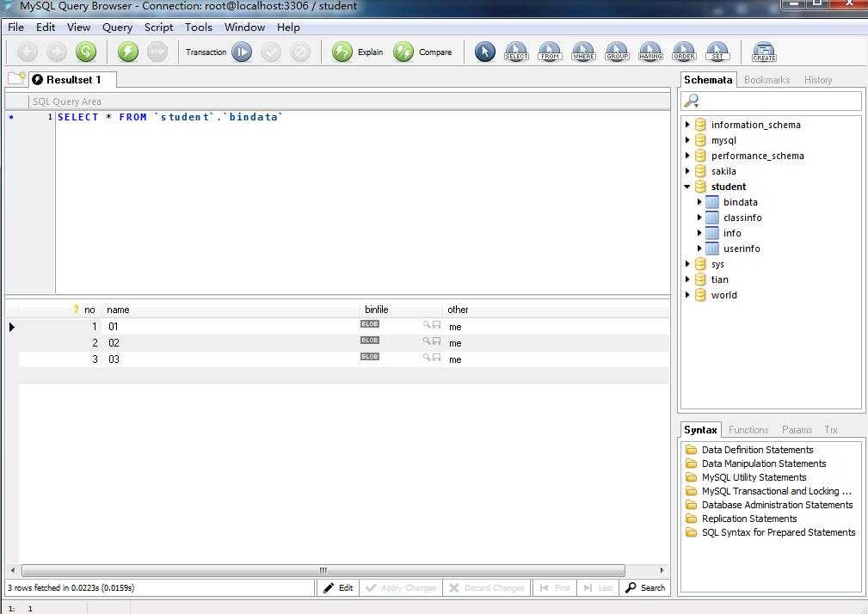868x614 pixels.
Task: Expand the world schema node
Action: coord(687,295)
